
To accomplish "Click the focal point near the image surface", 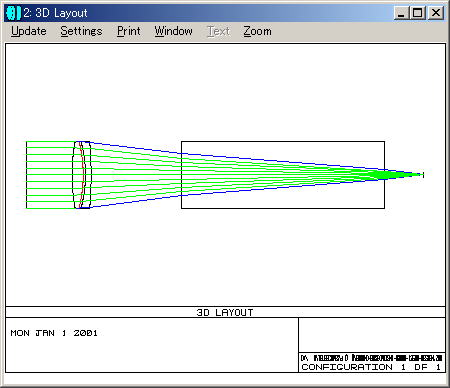I will (423, 174).
